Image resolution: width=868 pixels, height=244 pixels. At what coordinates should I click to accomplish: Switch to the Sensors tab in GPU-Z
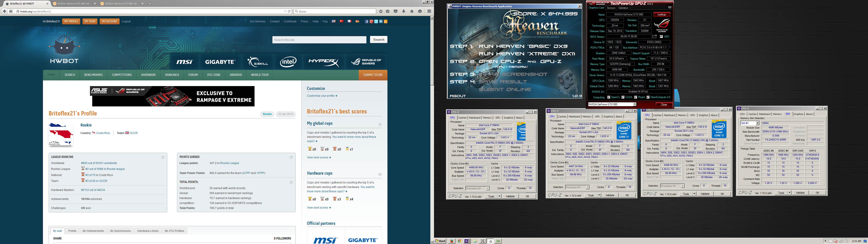point(611,8)
